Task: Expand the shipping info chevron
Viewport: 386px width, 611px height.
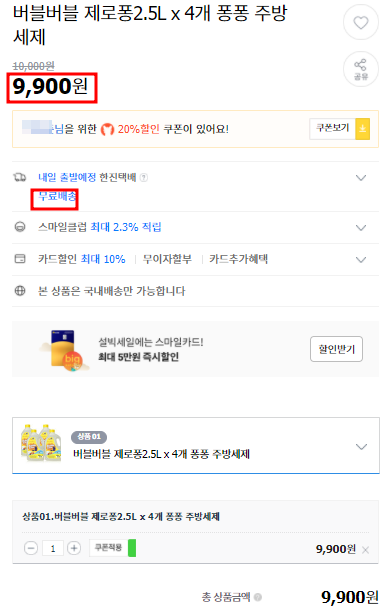Action: coord(361,178)
